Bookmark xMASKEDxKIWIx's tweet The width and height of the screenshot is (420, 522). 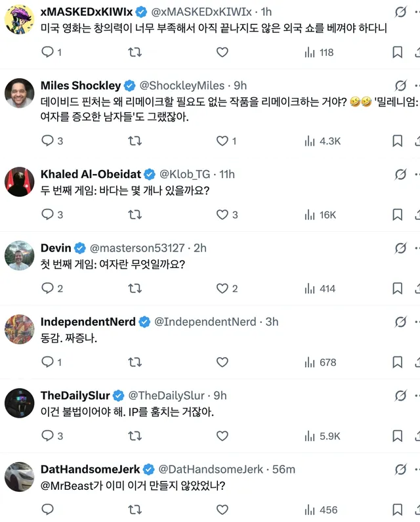coord(397,53)
